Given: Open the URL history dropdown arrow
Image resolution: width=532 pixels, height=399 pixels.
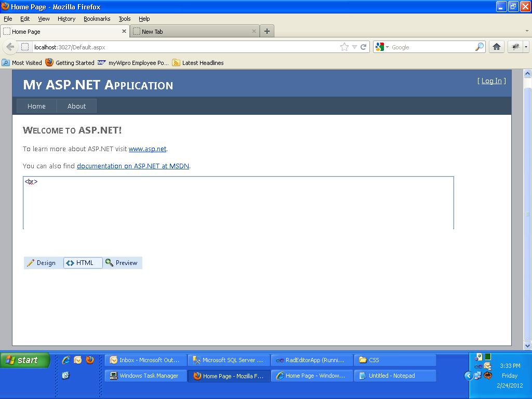Looking at the screenshot, I should click(x=354, y=47).
